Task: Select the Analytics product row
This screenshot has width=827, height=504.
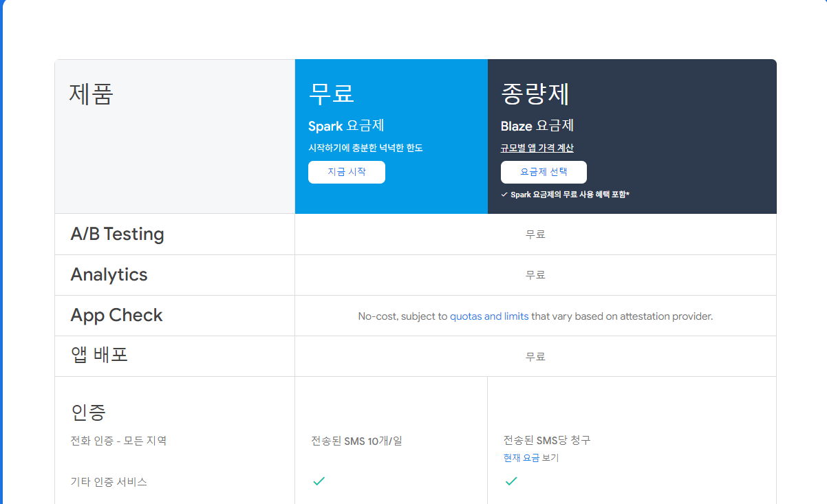Action: pos(416,275)
